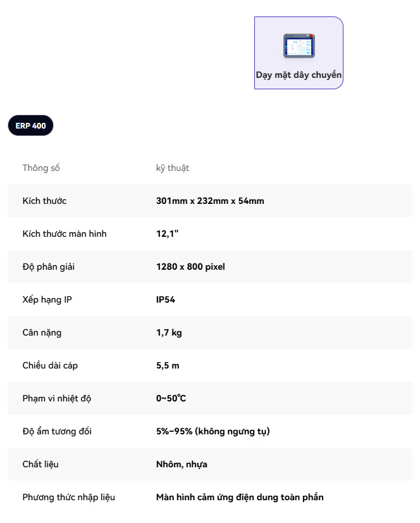This screenshot has width=420, height=523.
Task: Click the "Thông số" column header
Action: (x=41, y=168)
